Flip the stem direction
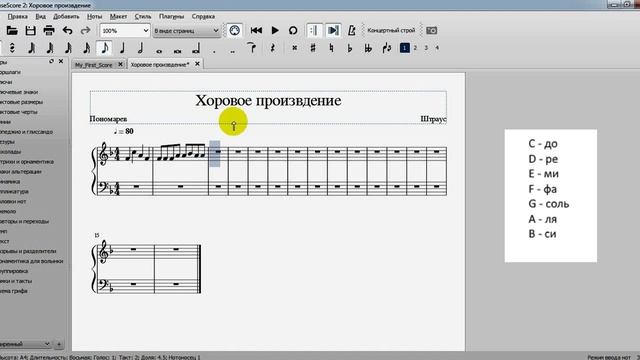The height and width of the screenshot is (360, 640). [x=387, y=48]
